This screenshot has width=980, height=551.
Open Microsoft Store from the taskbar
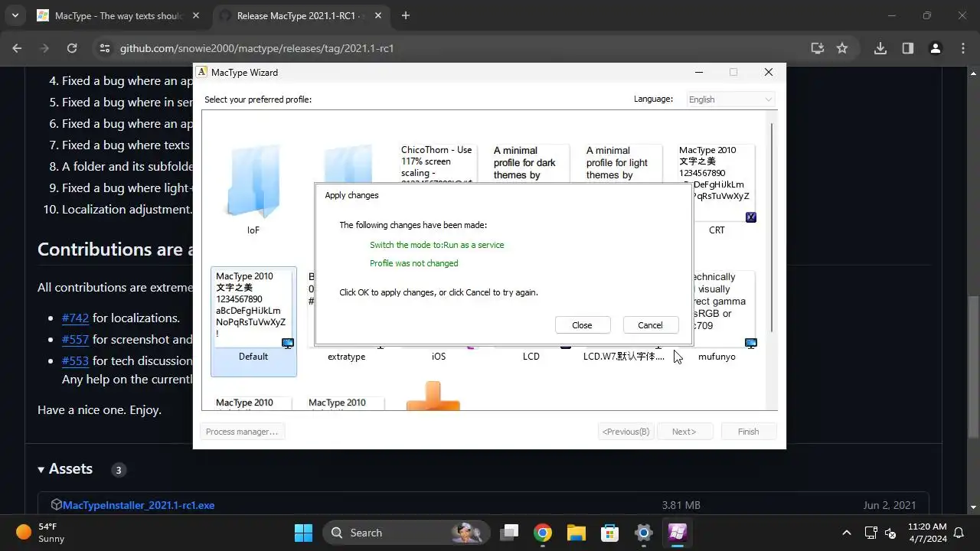[610, 533]
